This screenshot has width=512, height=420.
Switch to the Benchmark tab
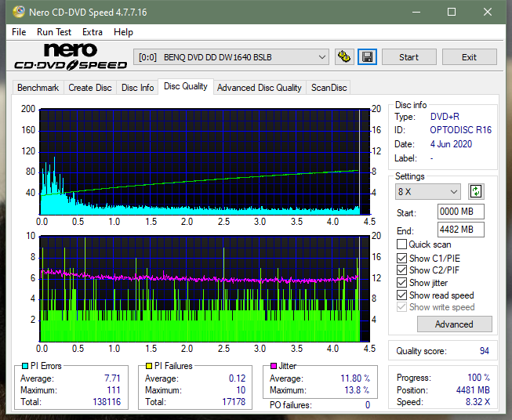[x=38, y=88]
